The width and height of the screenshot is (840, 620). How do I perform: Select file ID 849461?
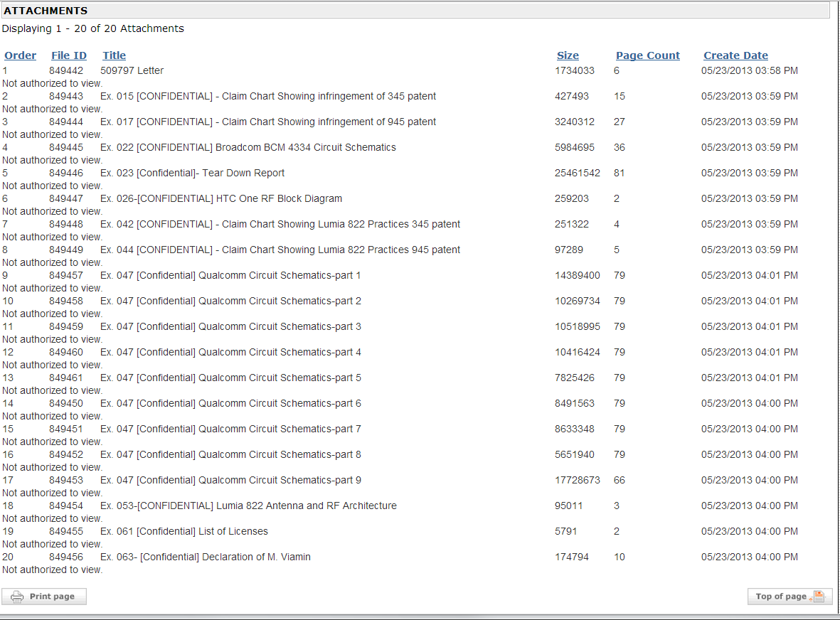(x=66, y=378)
